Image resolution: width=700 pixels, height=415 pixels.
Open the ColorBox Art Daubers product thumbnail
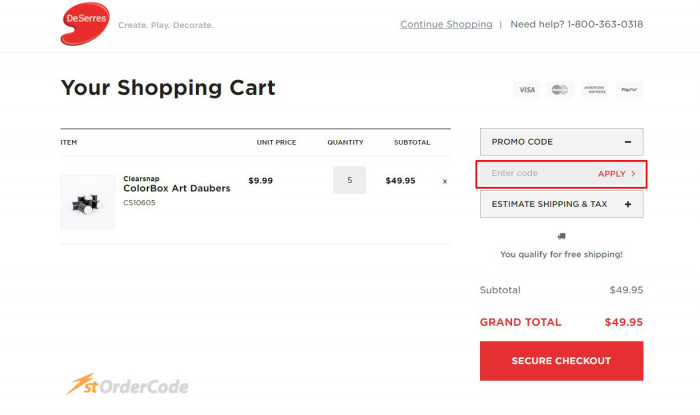coord(88,202)
